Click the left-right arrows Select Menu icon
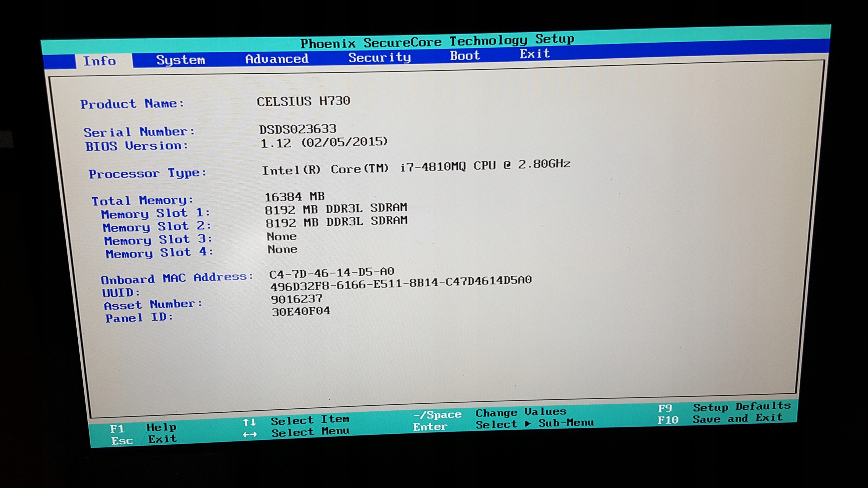Viewport: 868px width, 488px height. coord(250,434)
